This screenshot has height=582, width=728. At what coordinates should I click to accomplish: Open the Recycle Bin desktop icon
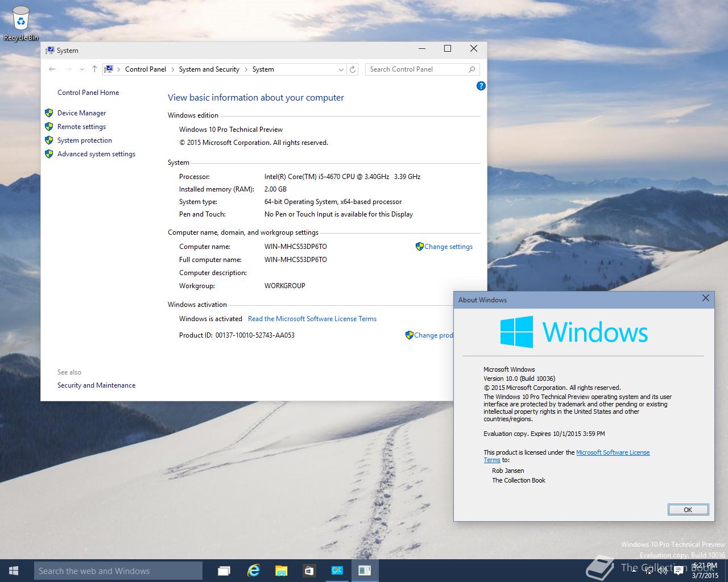point(20,24)
